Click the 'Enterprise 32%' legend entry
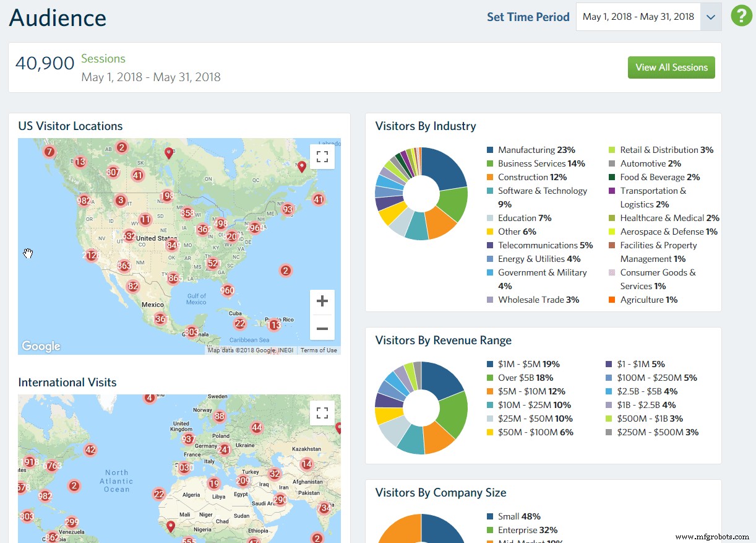The height and width of the screenshot is (543, 756). [526, 530]
